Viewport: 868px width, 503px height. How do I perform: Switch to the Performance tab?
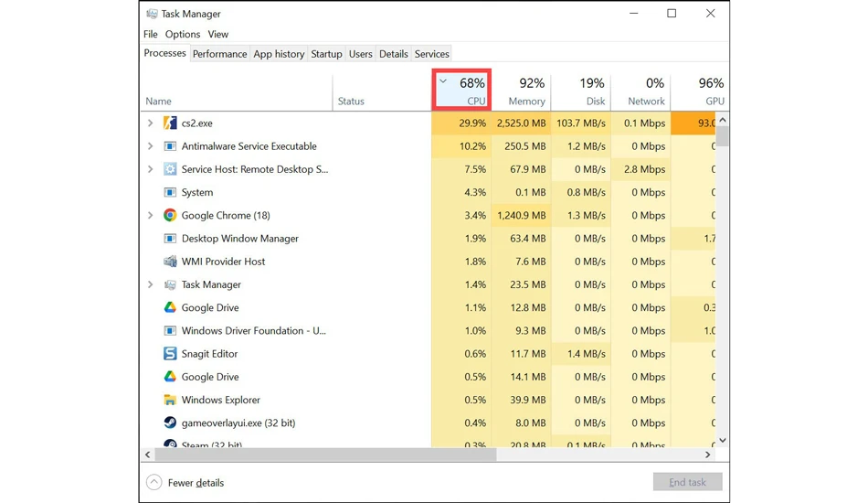click(x=220, y=54)
